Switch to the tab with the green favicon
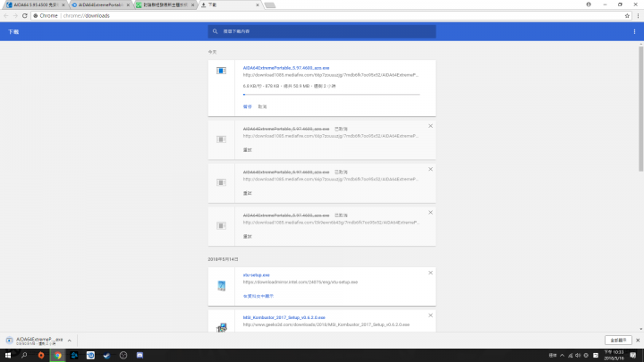 [x=165, y=5]
